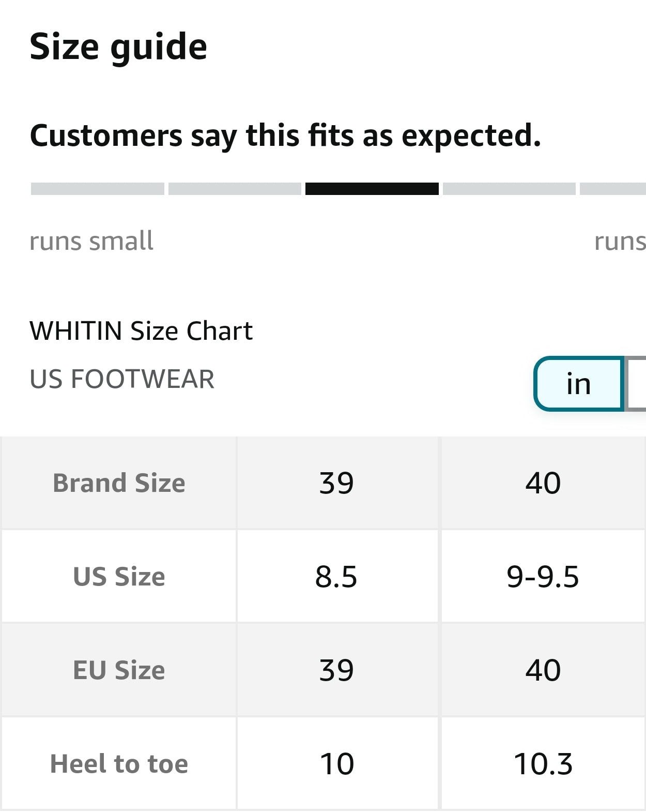The height and width of the screenshot is (812, 646).
Task: Select the "US Size" row header
Action: point(119,577)
